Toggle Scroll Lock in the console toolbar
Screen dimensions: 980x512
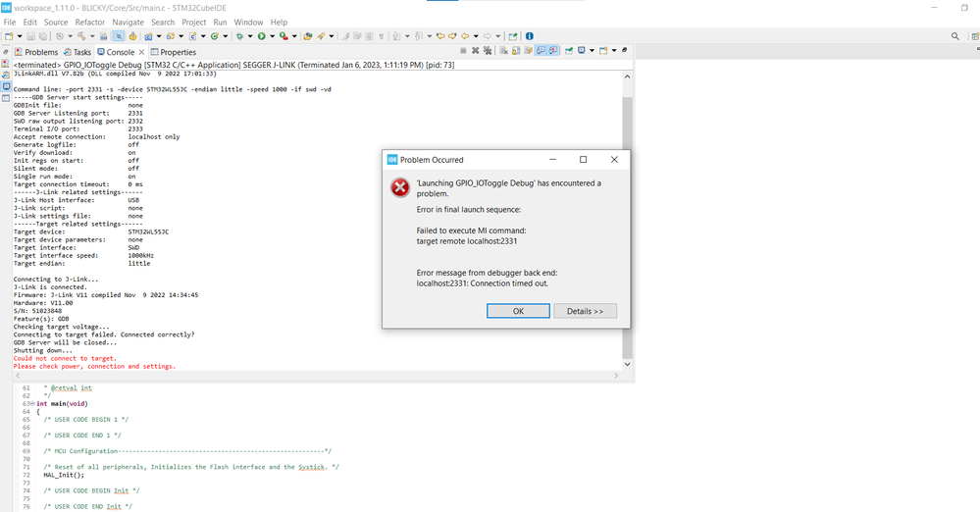coord(516,51)
